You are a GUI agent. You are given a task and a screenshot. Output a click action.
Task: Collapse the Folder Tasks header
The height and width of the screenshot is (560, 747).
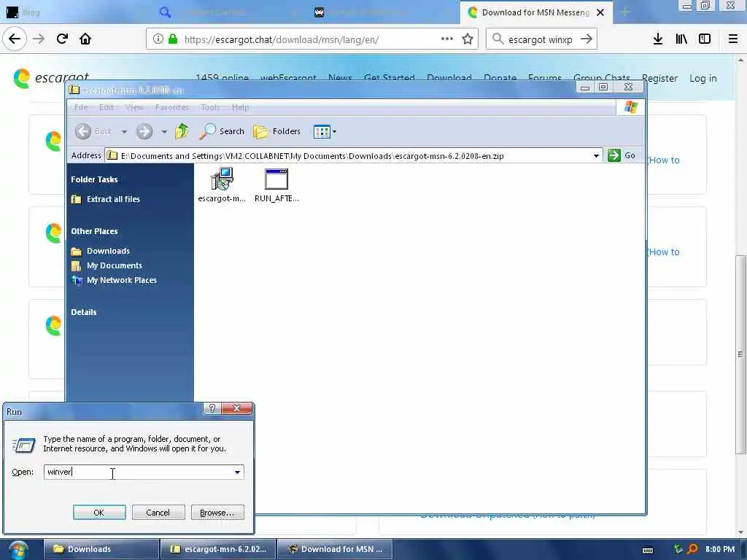tap(94, 179)
